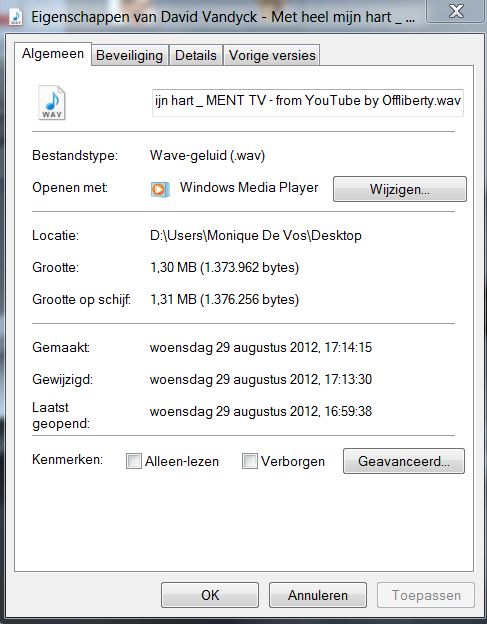This screenshot has height=624, width=487.
Task: Open the Details tab
Action: tap(196, 55)
